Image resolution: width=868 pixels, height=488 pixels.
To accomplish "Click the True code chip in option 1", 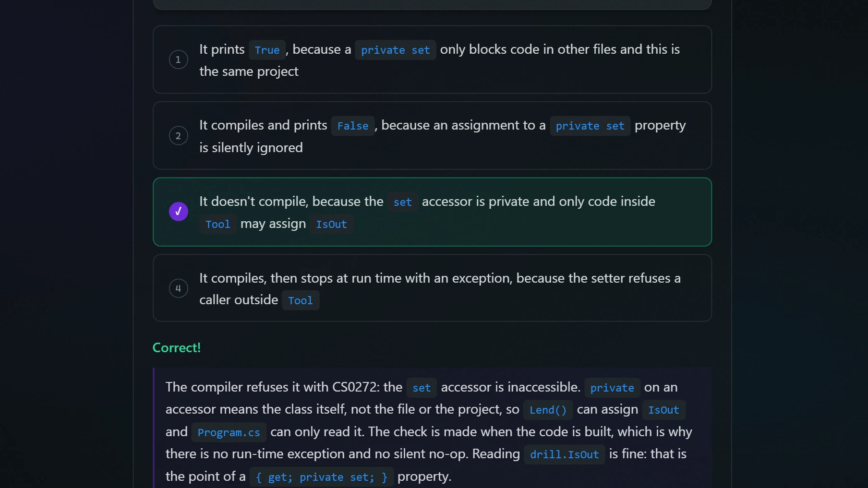I will 267,50.
